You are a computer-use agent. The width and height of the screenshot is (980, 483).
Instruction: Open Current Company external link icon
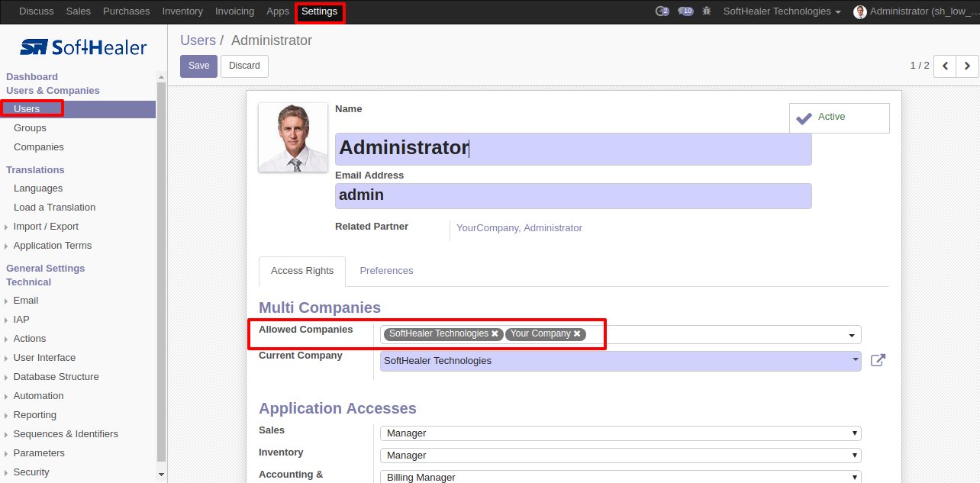point(878,360)
